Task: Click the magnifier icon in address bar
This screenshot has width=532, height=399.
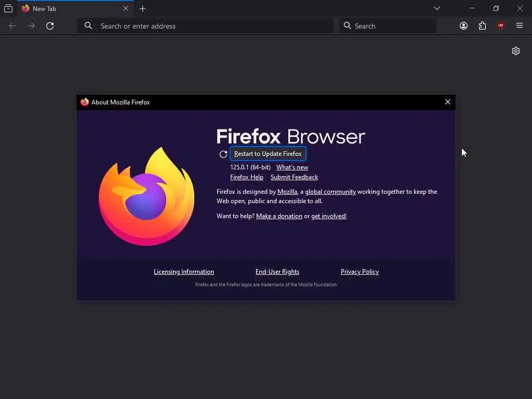Action: click(88, 25)
